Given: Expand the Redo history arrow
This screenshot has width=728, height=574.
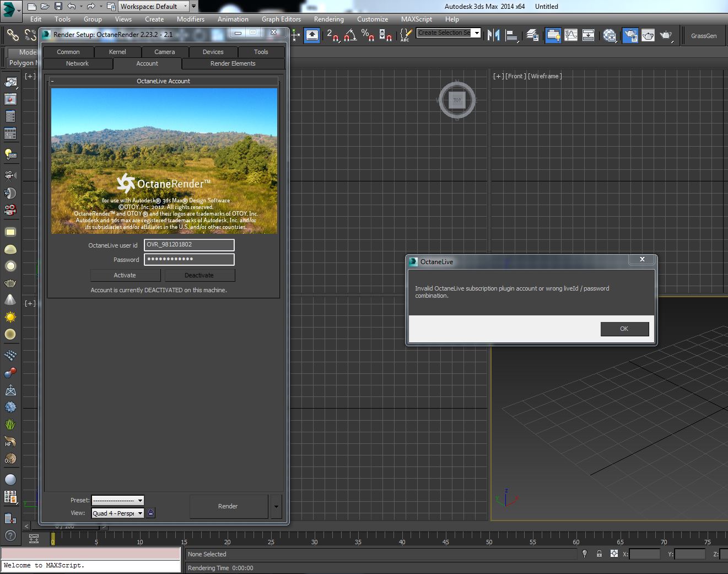Looking at the screenshot, I should tap(100, 7).
